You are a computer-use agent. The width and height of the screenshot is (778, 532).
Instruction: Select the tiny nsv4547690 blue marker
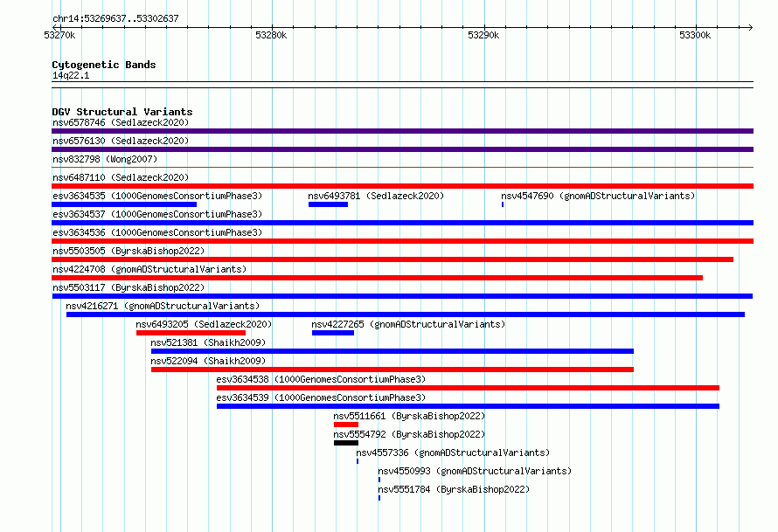point(503,204)
